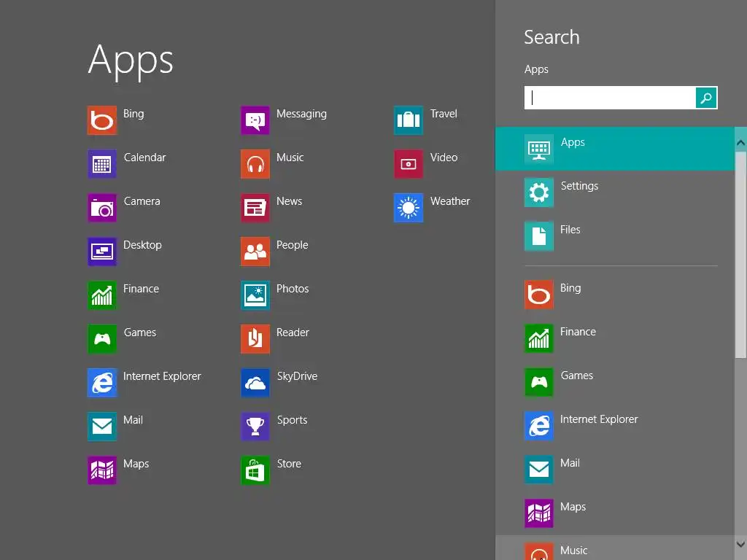Search within Bing in search pane
This screenshot has width=747, height=560.
click(614, 295)
